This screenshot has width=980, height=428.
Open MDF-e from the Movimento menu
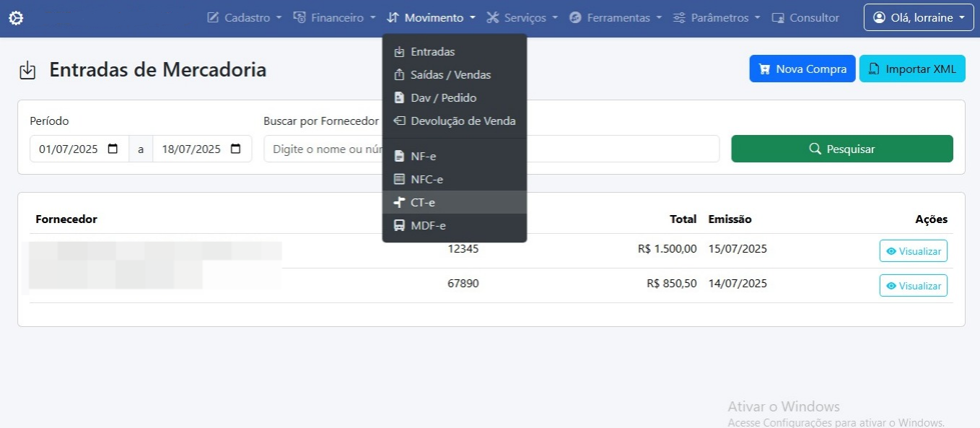tap(428, 226)
